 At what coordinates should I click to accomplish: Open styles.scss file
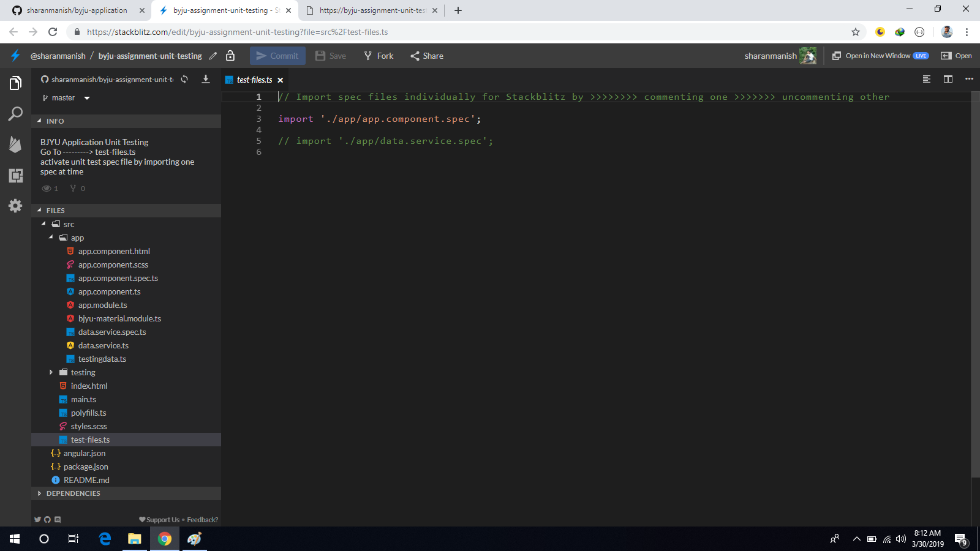[89, 426]
